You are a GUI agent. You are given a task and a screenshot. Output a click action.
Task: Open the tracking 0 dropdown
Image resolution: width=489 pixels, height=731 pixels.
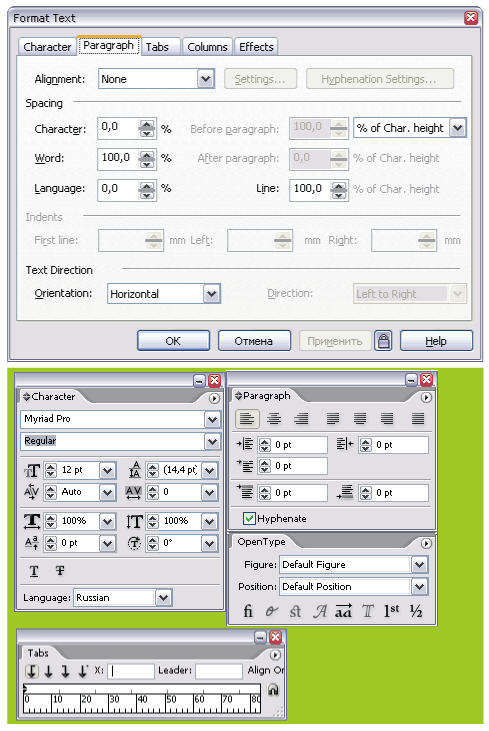(x=210, y=492)
